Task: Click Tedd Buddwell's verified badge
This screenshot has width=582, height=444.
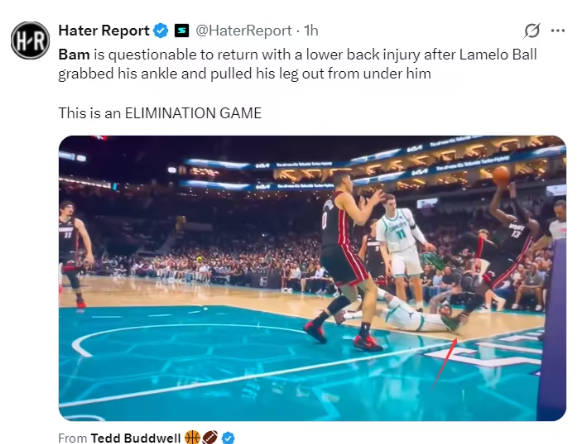Action: tap(228, 438)
